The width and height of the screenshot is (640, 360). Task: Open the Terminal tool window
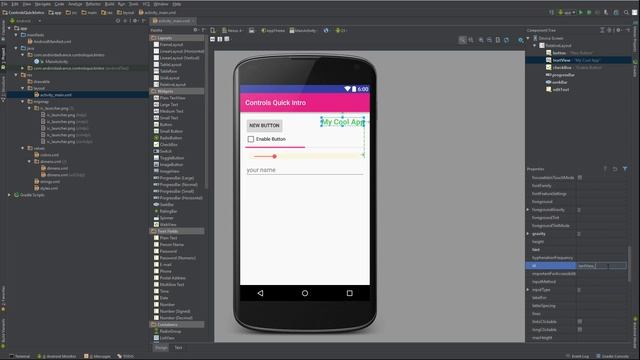[x=20, y=356]
